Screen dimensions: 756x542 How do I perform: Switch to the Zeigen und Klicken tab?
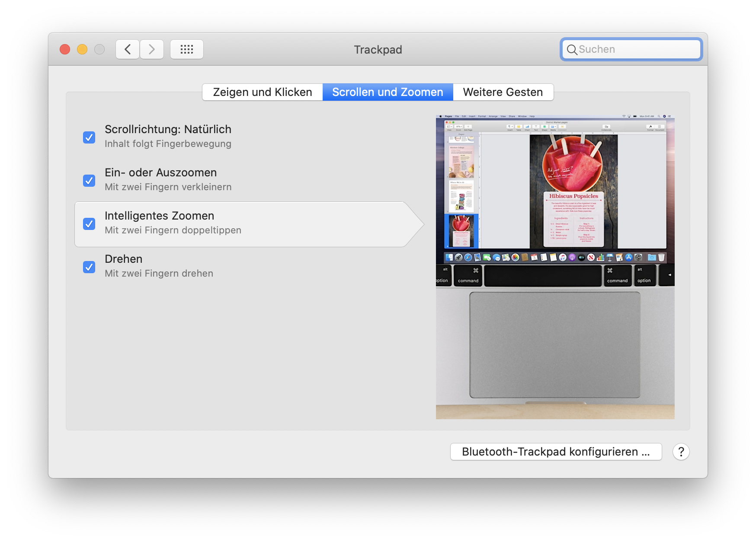263,92
